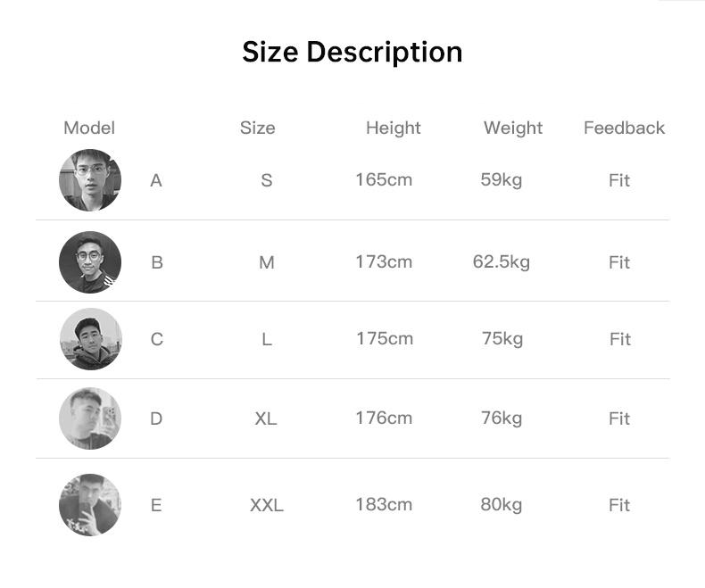Click the Size column header

[258, 128]
